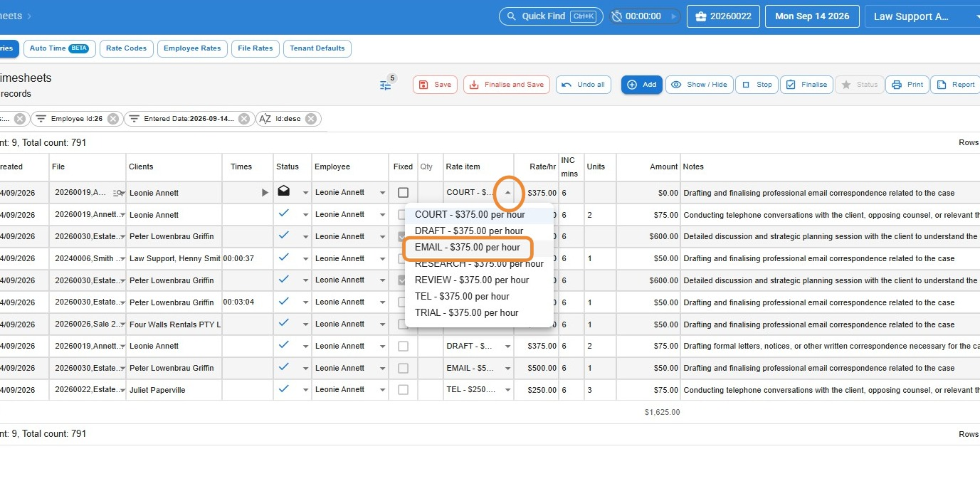Open Rate item dropdown in the DRAFT row
Image resolution: width=980 pixels, height=486 pixels.
click(x=507, y=347)
